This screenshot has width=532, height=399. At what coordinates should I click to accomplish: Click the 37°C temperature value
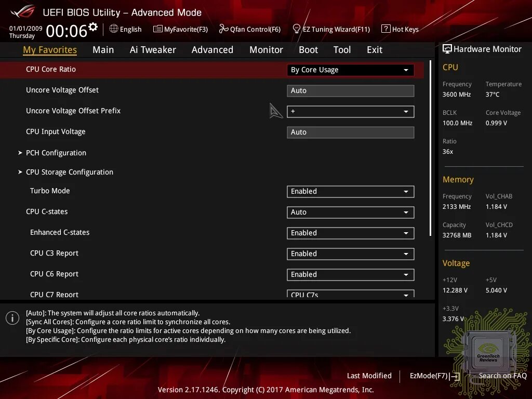[493, 95]
